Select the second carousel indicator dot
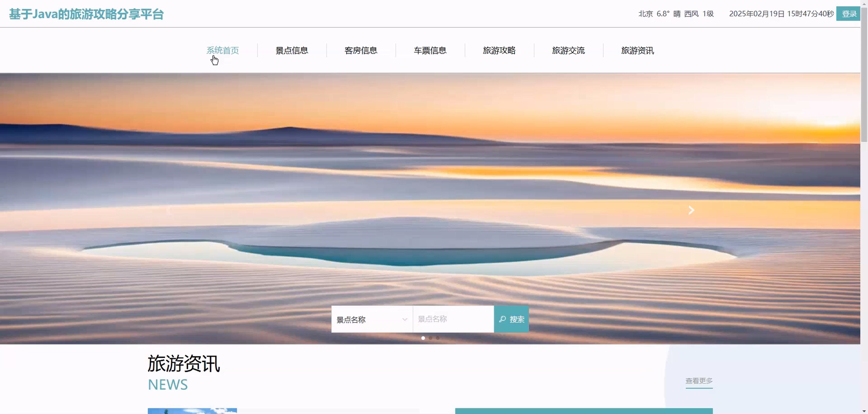868x414 pixels. (x=430, y=338)
